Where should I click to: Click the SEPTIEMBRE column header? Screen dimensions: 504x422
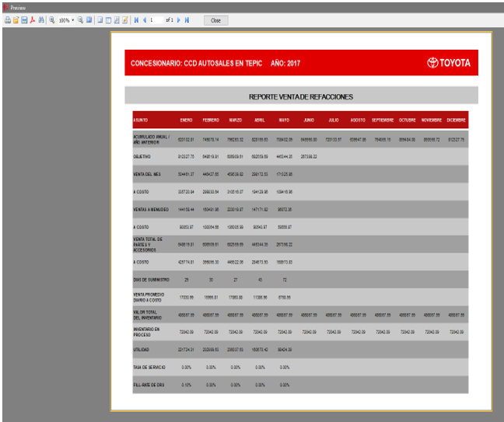(x=383, y=120)
